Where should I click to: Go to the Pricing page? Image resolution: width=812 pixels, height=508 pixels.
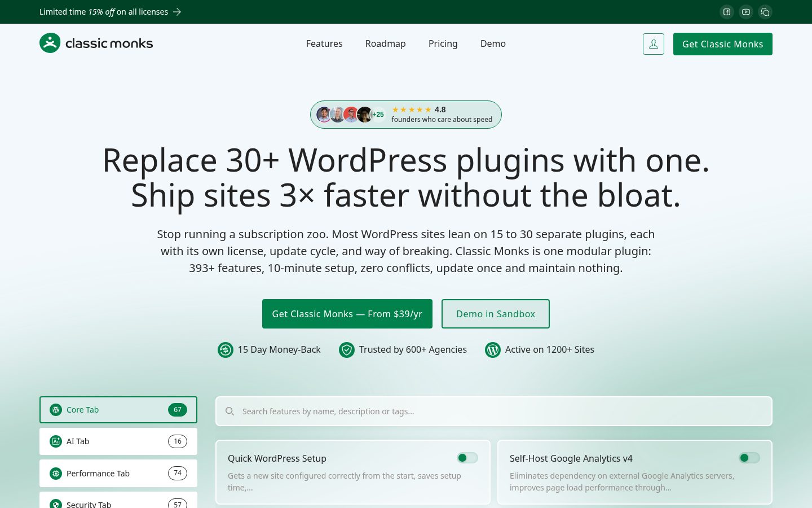coord(443,43)
